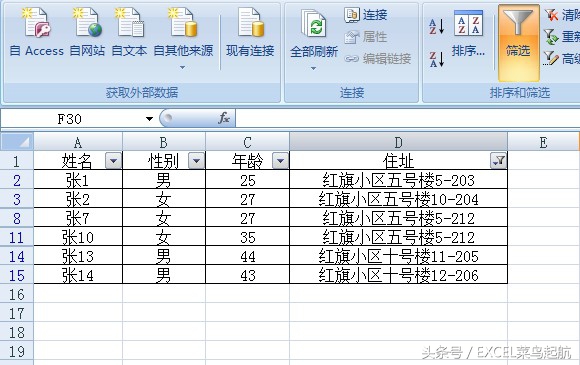Select row 16 header
The image size is (580, 365).
pyautogui.click(x=17, y=294)
